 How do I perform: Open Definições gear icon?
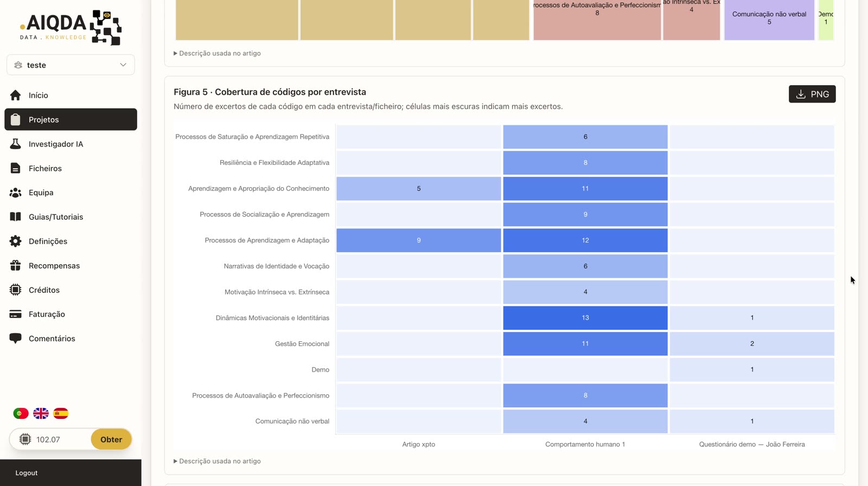pyautogui.click(x=15, y=241)
